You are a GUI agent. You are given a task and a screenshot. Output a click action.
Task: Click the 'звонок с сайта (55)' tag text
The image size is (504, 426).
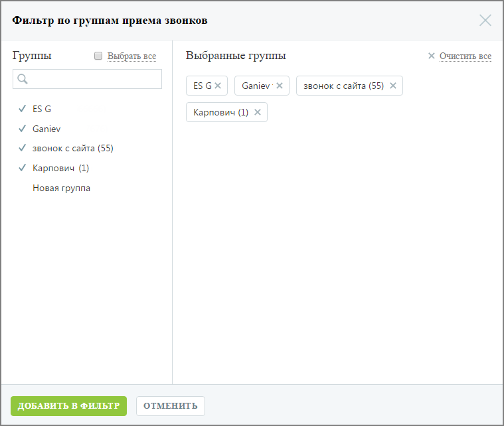click(x=343, y=86)
